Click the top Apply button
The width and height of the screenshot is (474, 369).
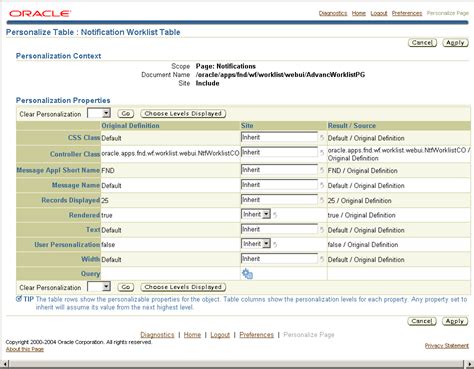tap(455, 43)
